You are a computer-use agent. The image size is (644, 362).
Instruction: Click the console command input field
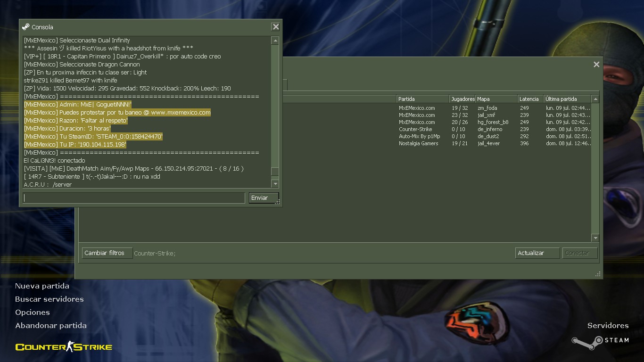click(x=134, y=198)
